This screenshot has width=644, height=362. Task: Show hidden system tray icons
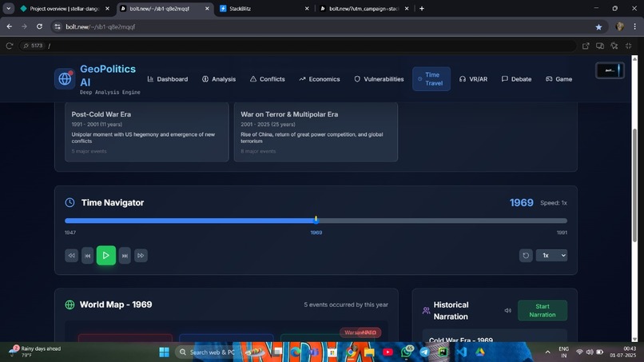click(547, 352)
